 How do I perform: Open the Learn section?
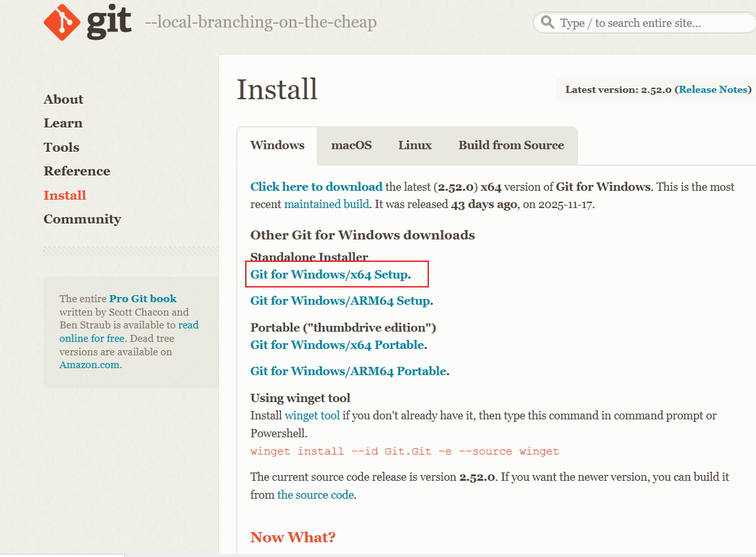[63, 124]
